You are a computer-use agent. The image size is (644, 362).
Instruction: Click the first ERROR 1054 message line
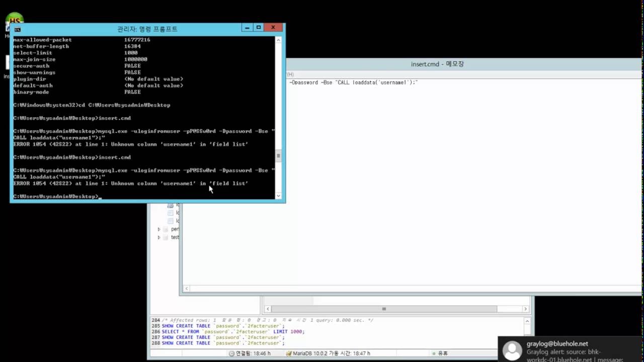tap(130, 144)
